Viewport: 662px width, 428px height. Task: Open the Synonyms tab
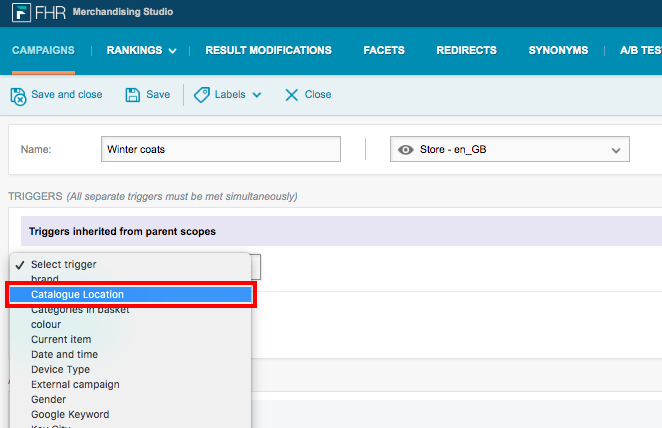tap(558, 50)
